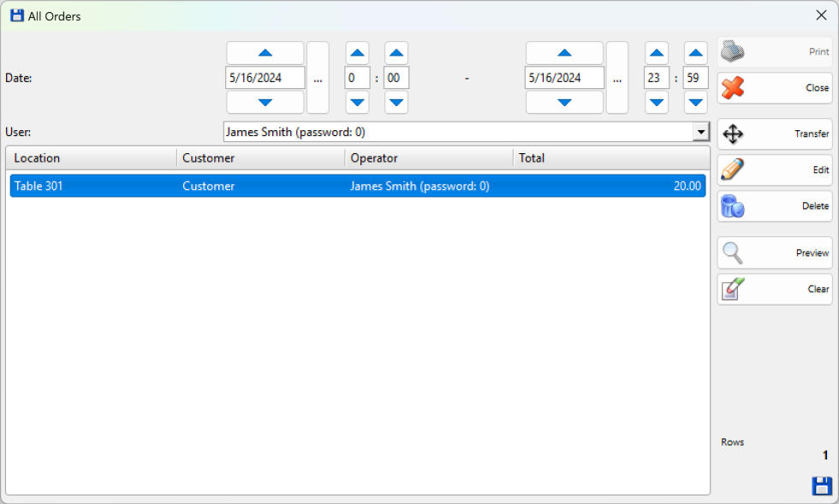Click the start hour input field
This screenshot has height=504, width=839.
[358, 78]
